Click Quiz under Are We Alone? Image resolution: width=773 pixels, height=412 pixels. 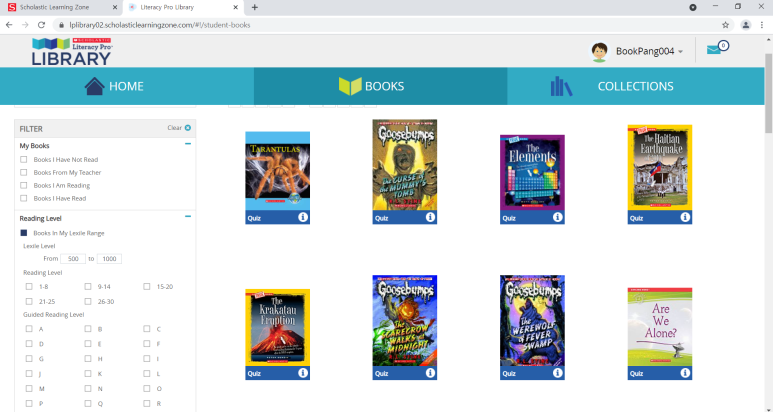[636, 374]
